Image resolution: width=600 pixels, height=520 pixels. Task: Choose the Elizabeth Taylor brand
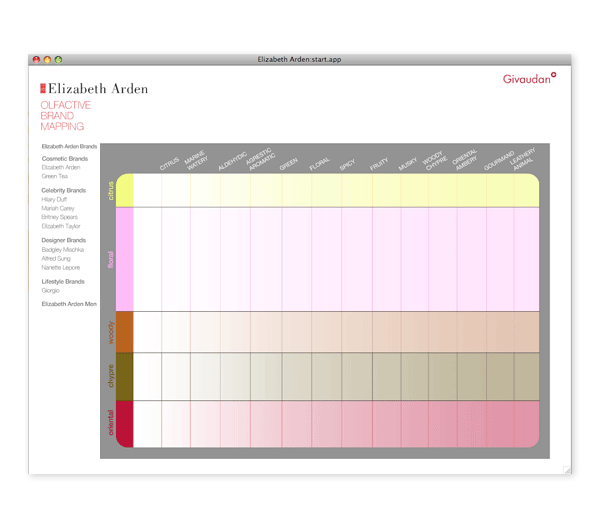(x=61, y=226)
